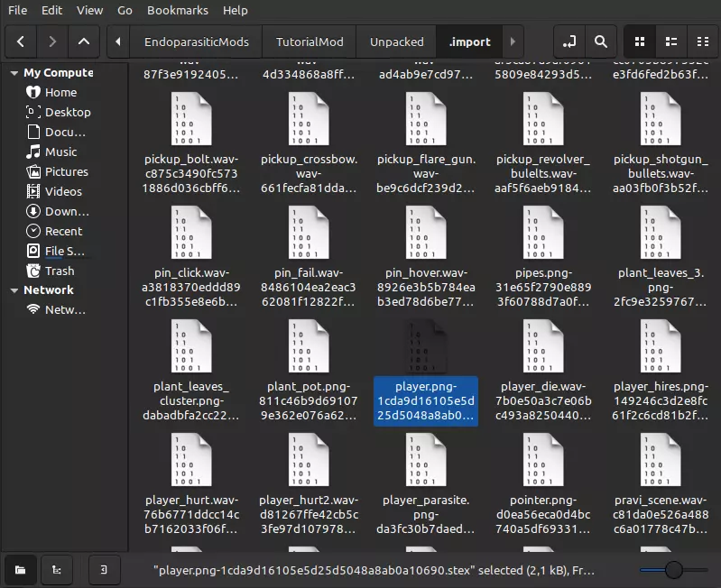The image size is (721, 588).
Task: Navigate to TutorialMod breadcrumb folder
Action: [310, 41]
